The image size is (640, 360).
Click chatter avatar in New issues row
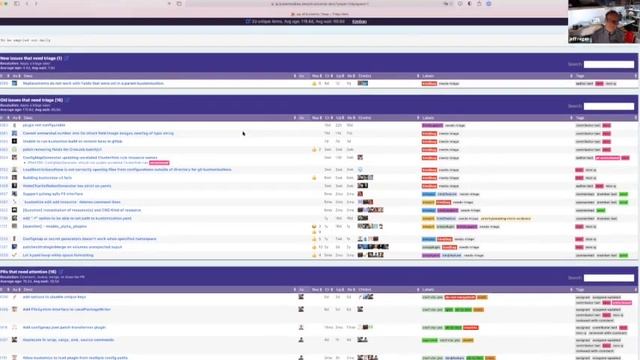click(x=362, y=83)
